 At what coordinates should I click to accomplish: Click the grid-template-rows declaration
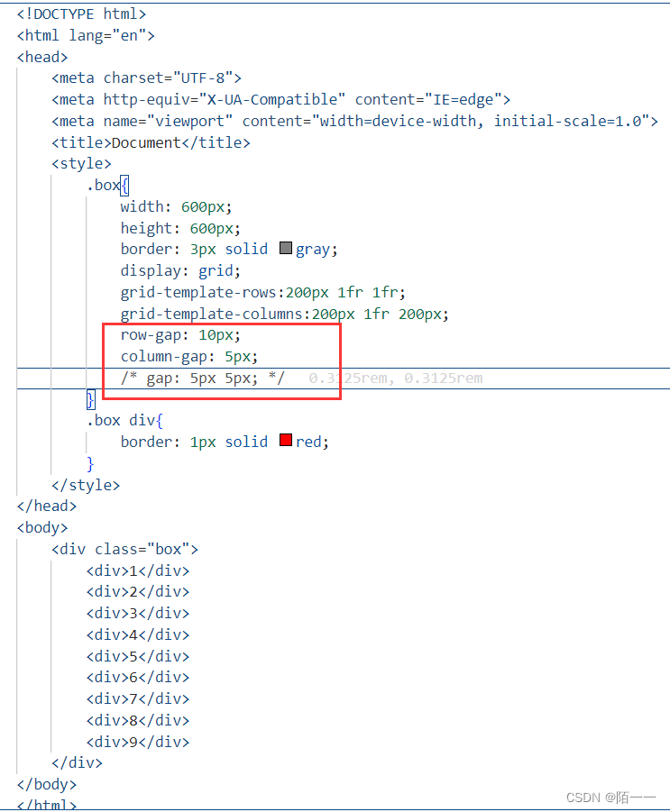[262, 293]
